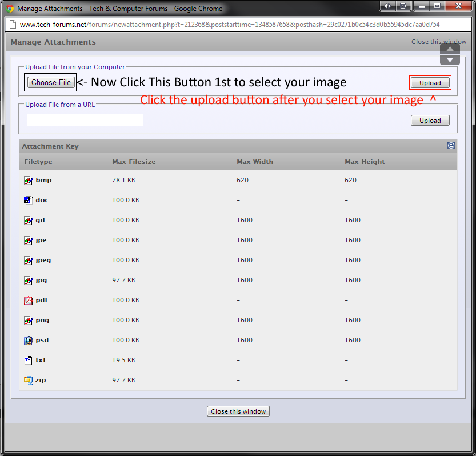Click the bmp filetype icon

pos(28,181)
